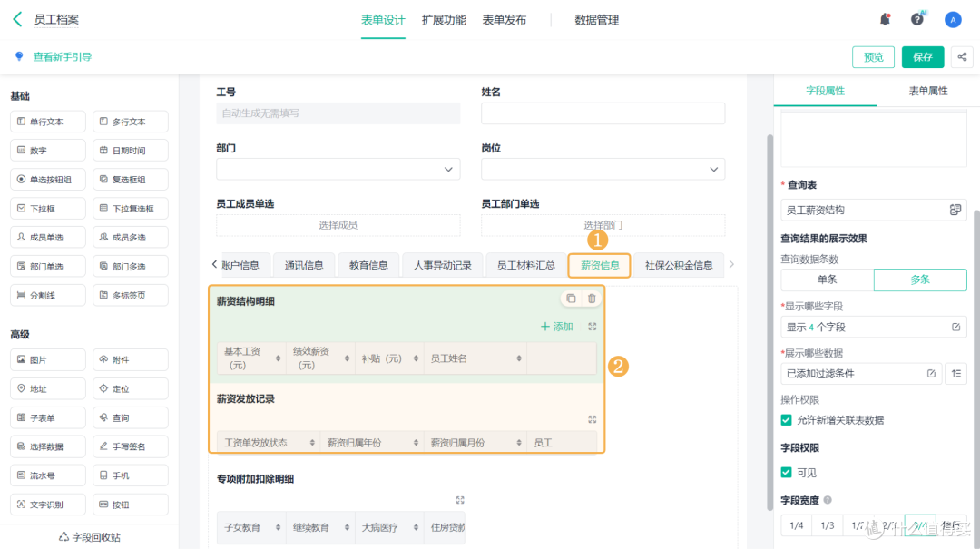Switch to 扩展功能 tab
Screen dimensions: 980x549
click(443, 20)
